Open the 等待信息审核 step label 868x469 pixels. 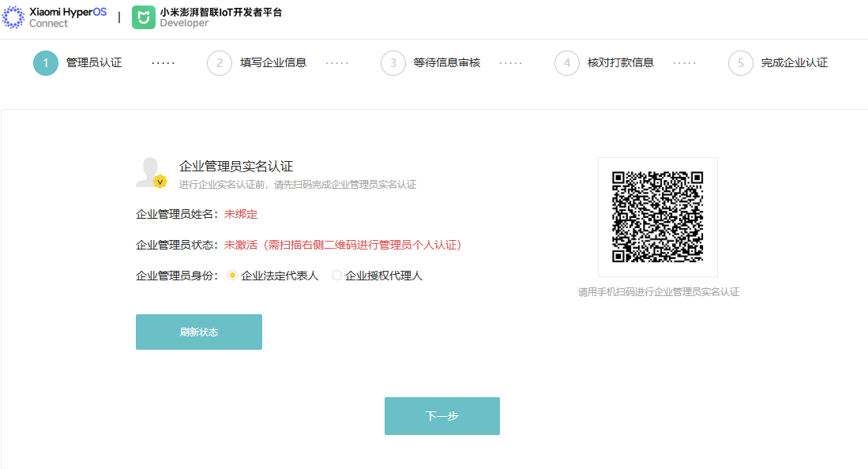[x=447, y=63]
